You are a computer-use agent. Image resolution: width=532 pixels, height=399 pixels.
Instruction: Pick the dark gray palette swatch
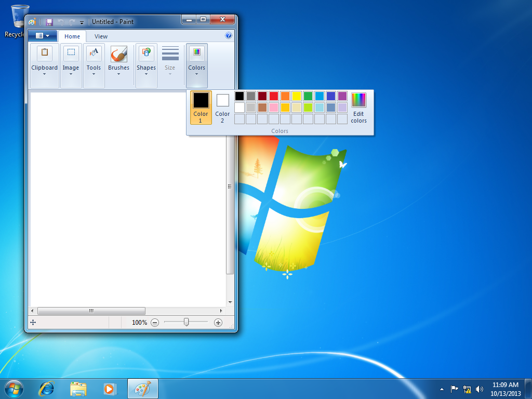click(251, 96)
